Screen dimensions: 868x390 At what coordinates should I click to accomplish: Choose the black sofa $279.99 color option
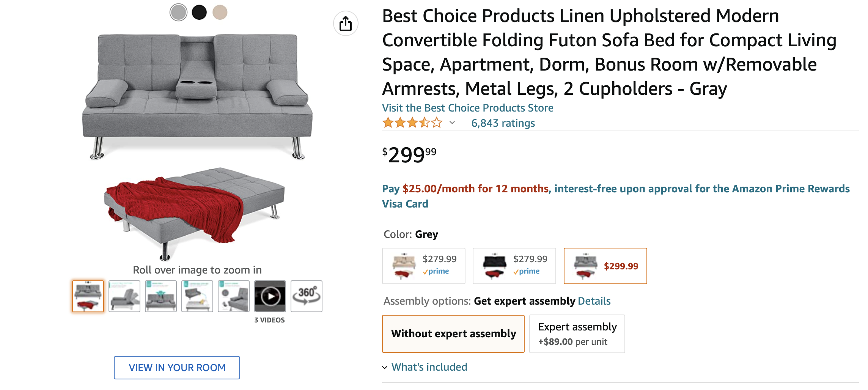[514, 266]
